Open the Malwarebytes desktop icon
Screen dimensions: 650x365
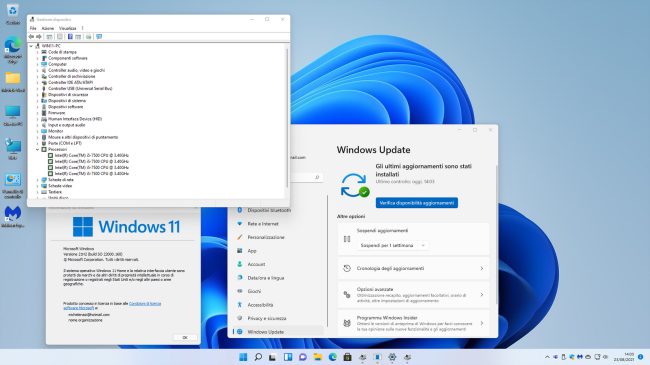(x=12, y=217)
